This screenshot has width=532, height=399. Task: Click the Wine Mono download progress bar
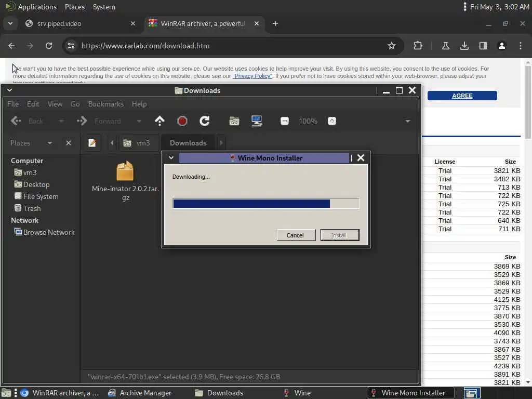[265, 204]
